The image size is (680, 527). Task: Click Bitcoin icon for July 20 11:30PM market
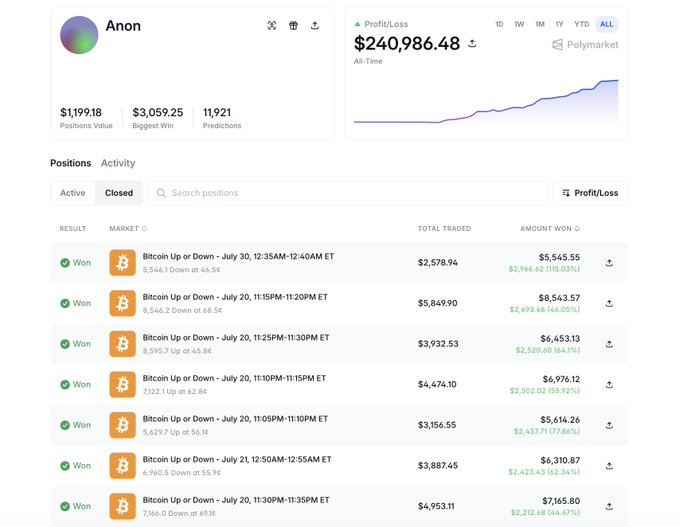pyautogui.click(x=122, y=506)
